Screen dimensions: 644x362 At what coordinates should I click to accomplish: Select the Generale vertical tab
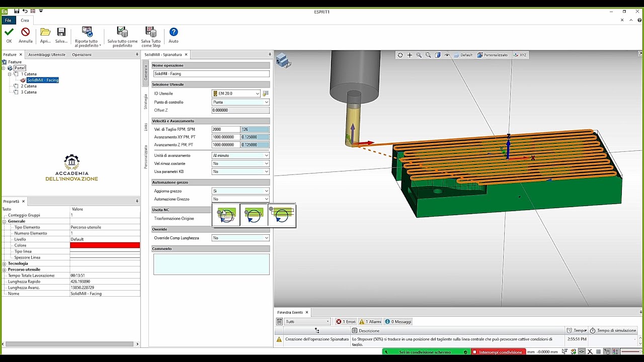[146, 72]
